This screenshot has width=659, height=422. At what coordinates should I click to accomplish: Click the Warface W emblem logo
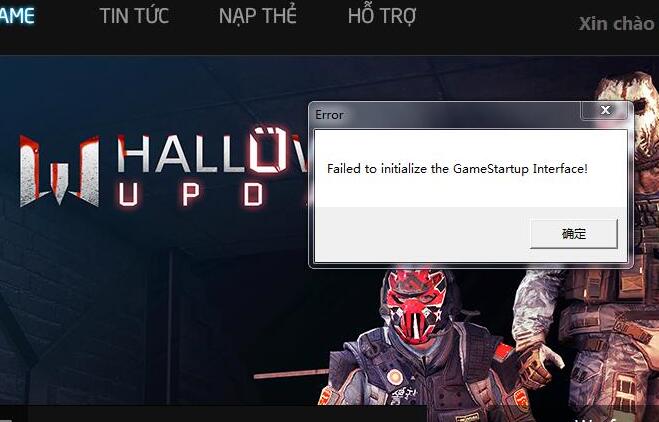[x=59, y=171]
